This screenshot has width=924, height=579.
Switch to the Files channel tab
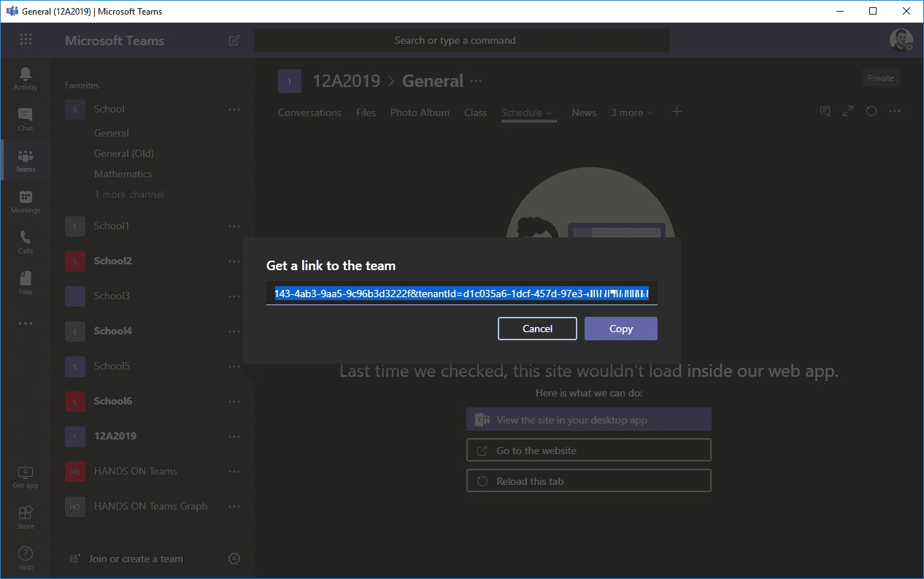tap(366, 112)
